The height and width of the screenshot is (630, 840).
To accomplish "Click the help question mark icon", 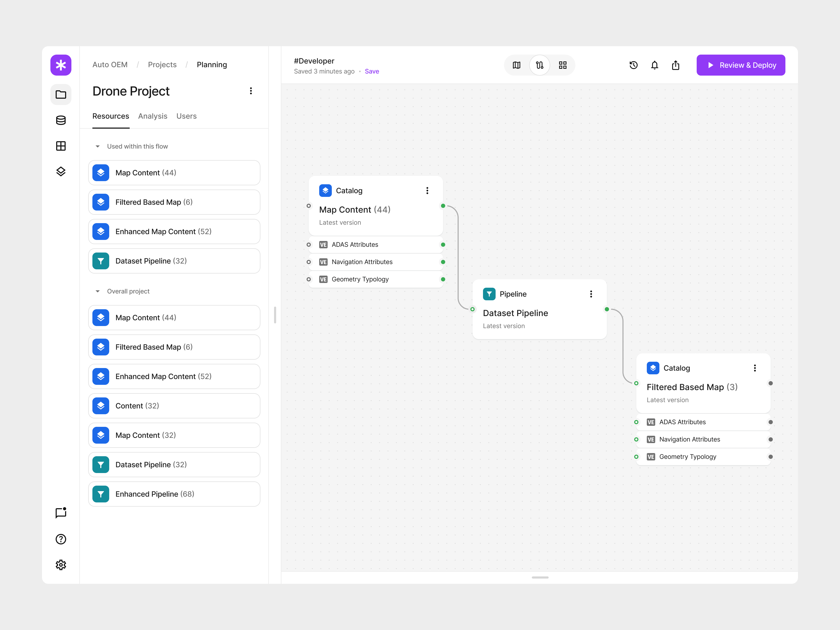I will coord(61,539).
